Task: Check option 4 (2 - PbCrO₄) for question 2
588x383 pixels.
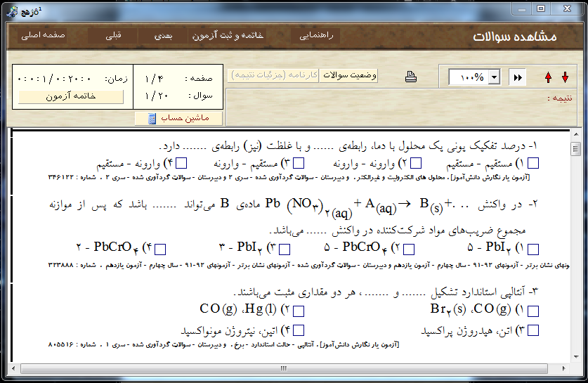Action: (160, 249)
